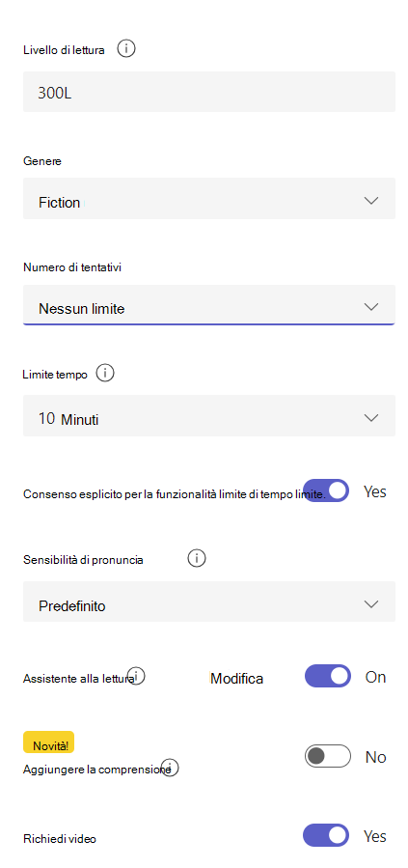Image resolution: width=408 pixels, height=868 pixels.
Task: Click the Novità! badge
Action: (x=48, y=742)
